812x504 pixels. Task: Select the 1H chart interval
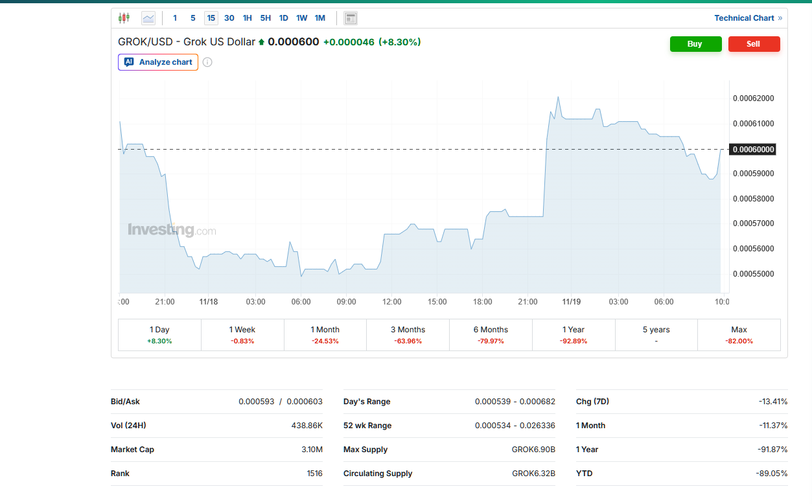pos(248,18)
